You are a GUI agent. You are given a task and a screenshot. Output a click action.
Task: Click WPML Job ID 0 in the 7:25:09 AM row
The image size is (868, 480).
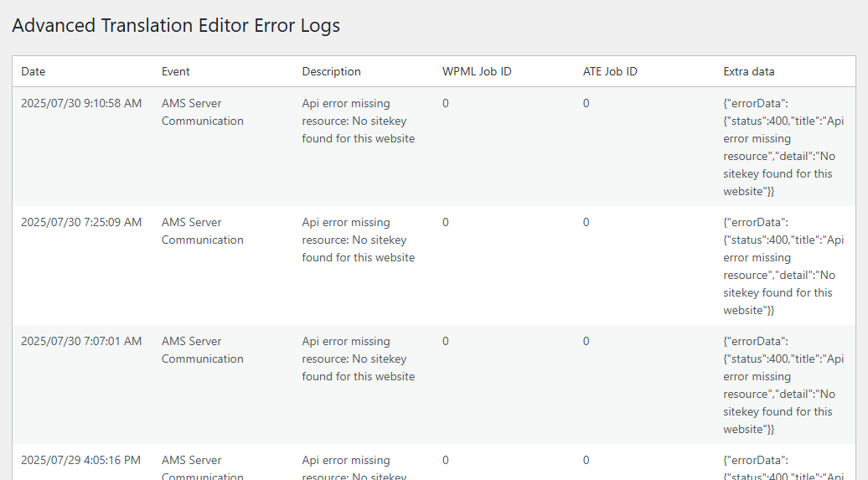[446, 223]
